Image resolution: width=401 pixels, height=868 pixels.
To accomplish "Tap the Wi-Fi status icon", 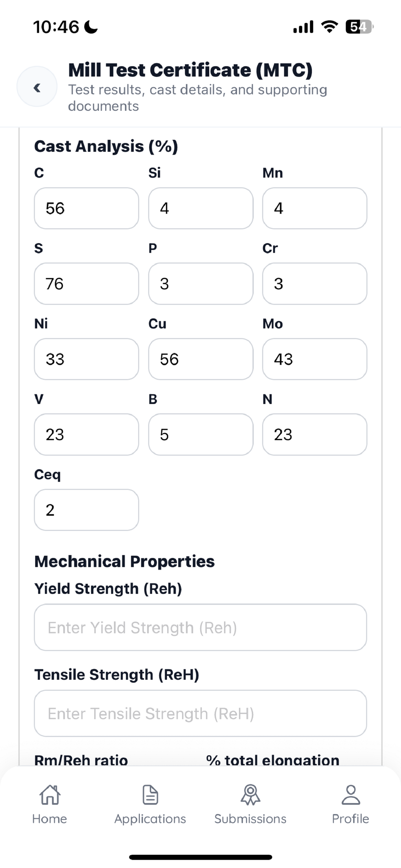I will click(330, 26).
